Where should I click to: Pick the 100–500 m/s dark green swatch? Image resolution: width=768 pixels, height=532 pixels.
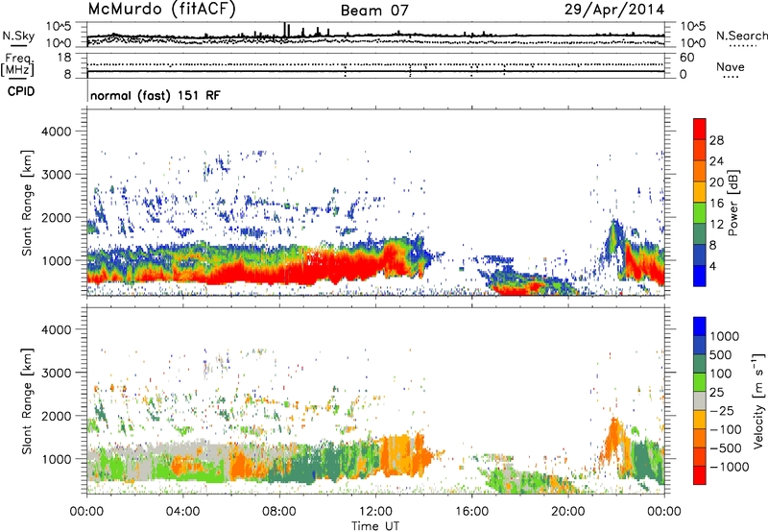[x=700, y=364]
